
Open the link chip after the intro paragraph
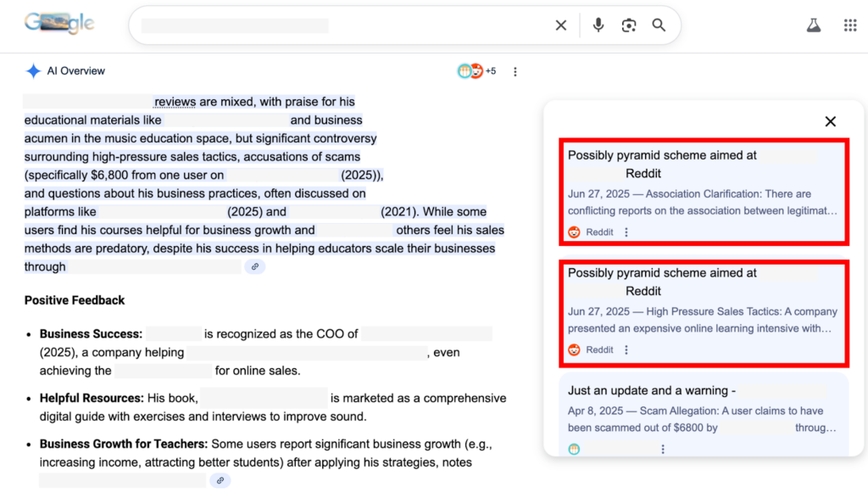click(254, 266)
